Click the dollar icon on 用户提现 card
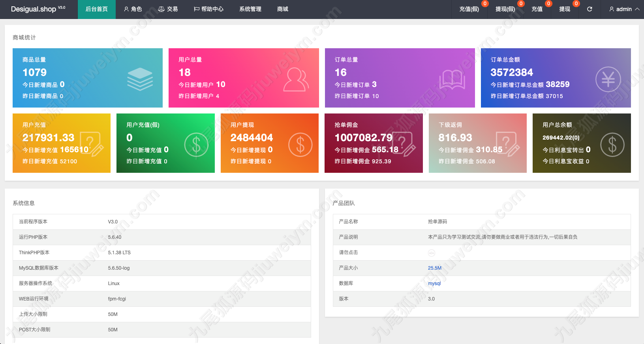This screenshot has height=344, width=644. [x=300, y=145]
